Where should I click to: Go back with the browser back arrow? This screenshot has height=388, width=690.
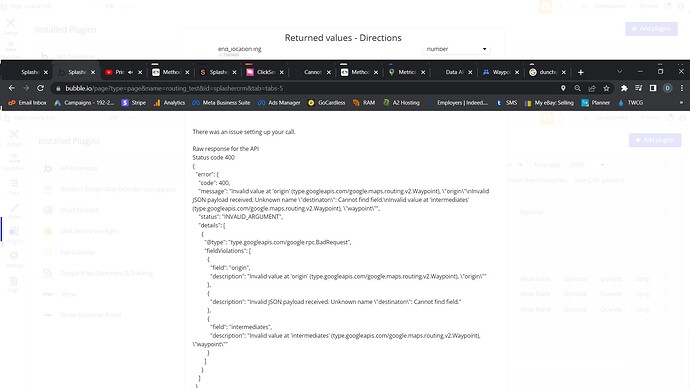pos(11,88)
